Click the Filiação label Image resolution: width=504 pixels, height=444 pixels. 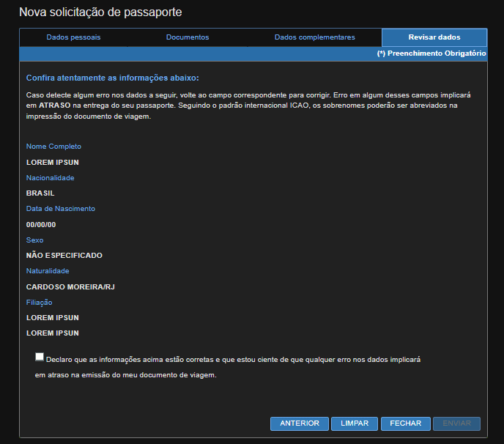[x=40, y=302]
